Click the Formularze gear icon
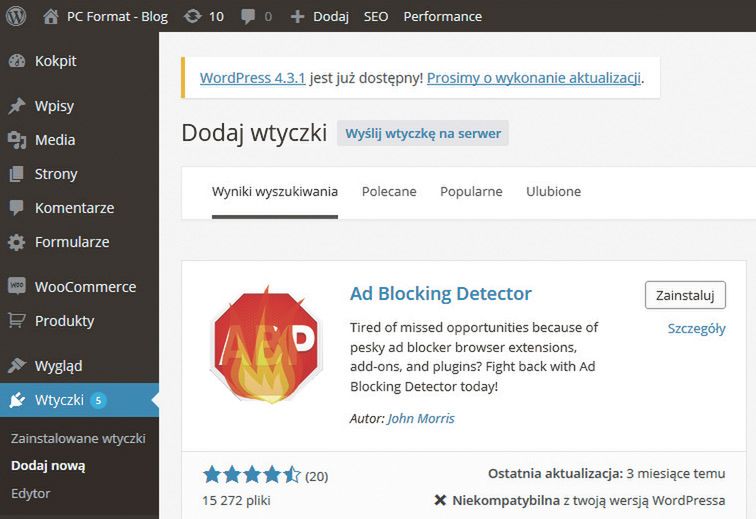Image resolution: width=756 pixels, height=519 pixels. [x=16, y=242]
